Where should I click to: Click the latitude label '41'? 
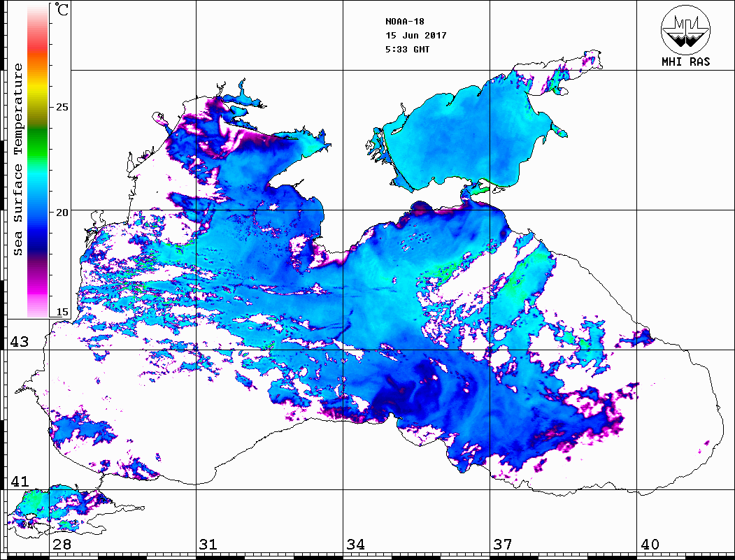[19, 481]
